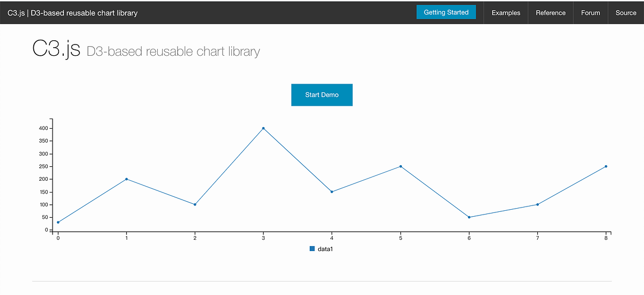
Task: Click the lowest point above x=6
Action: (x=469, y=217)
